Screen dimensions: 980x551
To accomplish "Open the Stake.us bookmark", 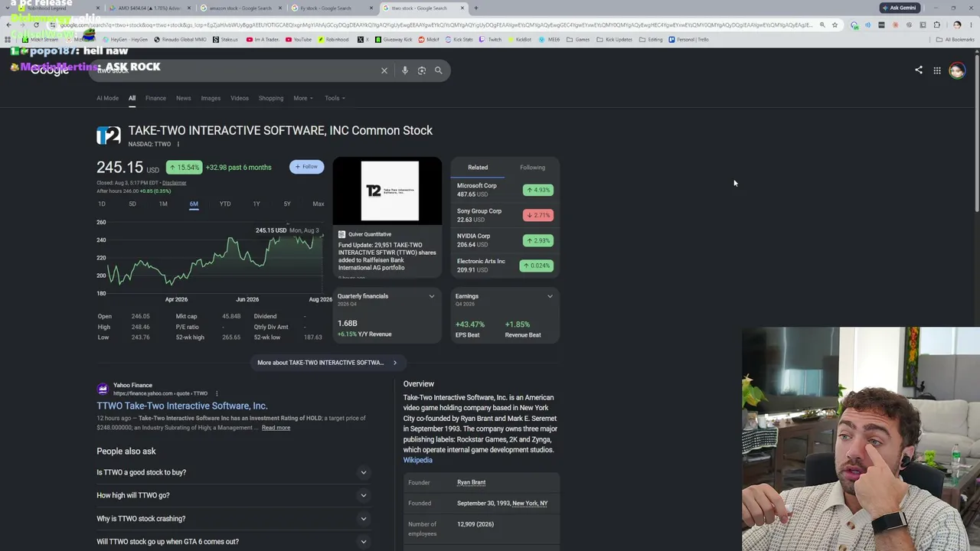I will (x=225, y=40).
